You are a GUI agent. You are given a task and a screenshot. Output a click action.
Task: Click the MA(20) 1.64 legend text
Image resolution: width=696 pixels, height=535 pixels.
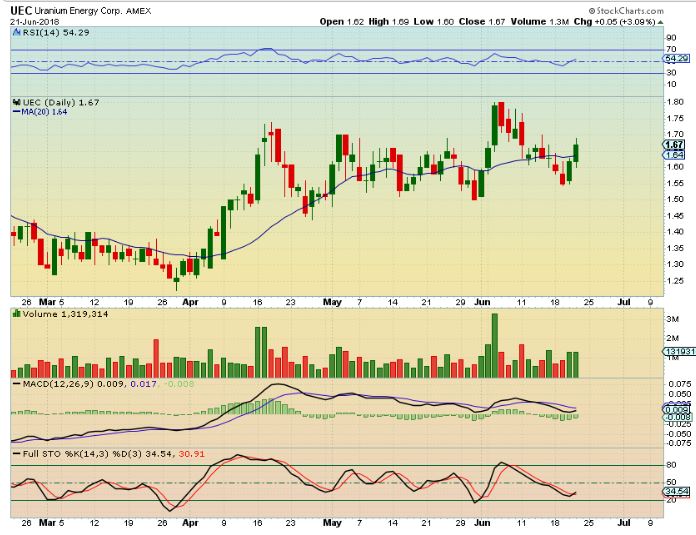tap(44, 112)
